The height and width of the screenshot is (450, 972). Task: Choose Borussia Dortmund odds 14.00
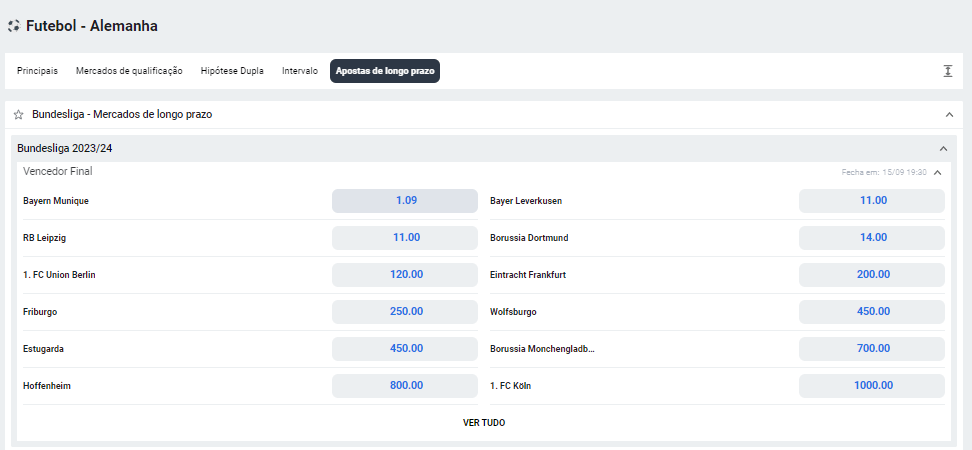pos(872,238)
